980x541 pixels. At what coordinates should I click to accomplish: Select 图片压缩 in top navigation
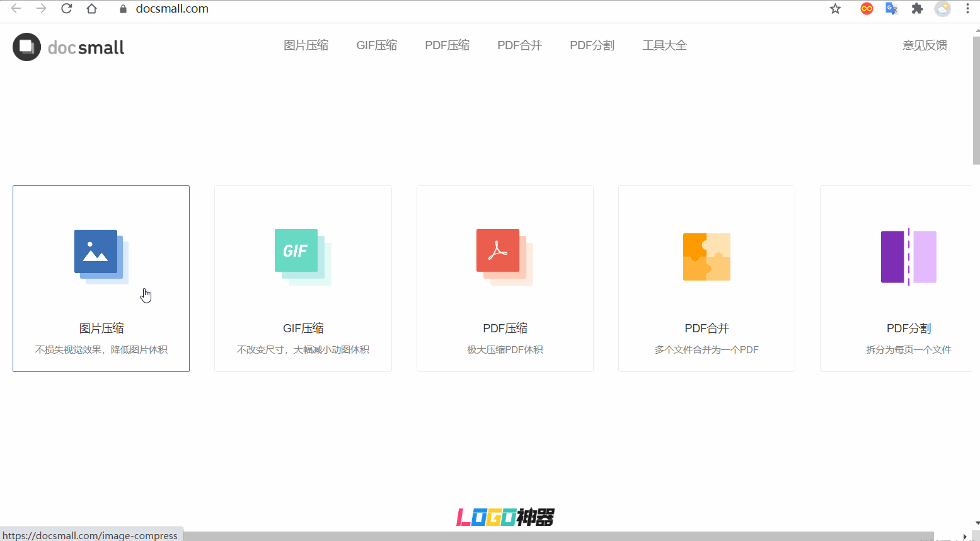coord(306,45)
